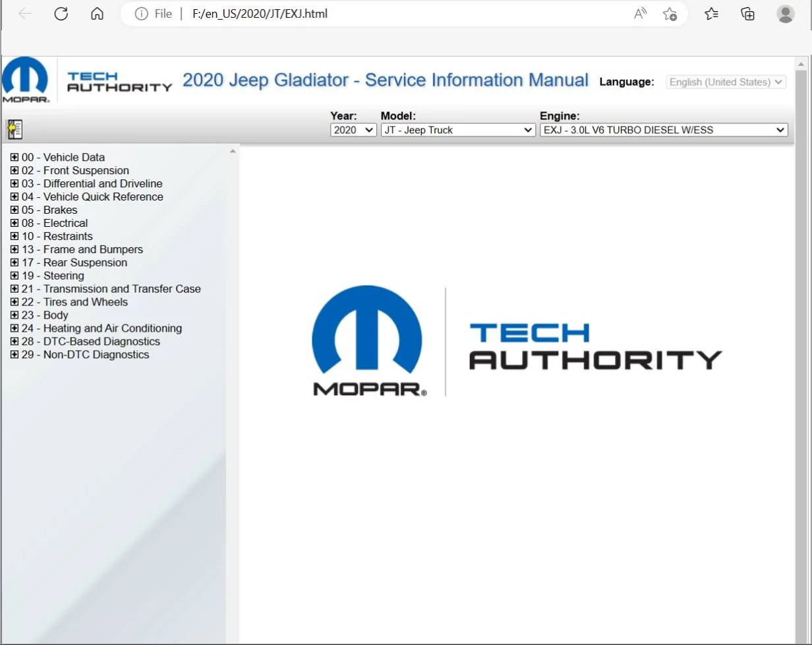Screen dimensions: 812x645
Task: View site information icon in address bar
Action: pyautogui.click(x=141, y=14)
